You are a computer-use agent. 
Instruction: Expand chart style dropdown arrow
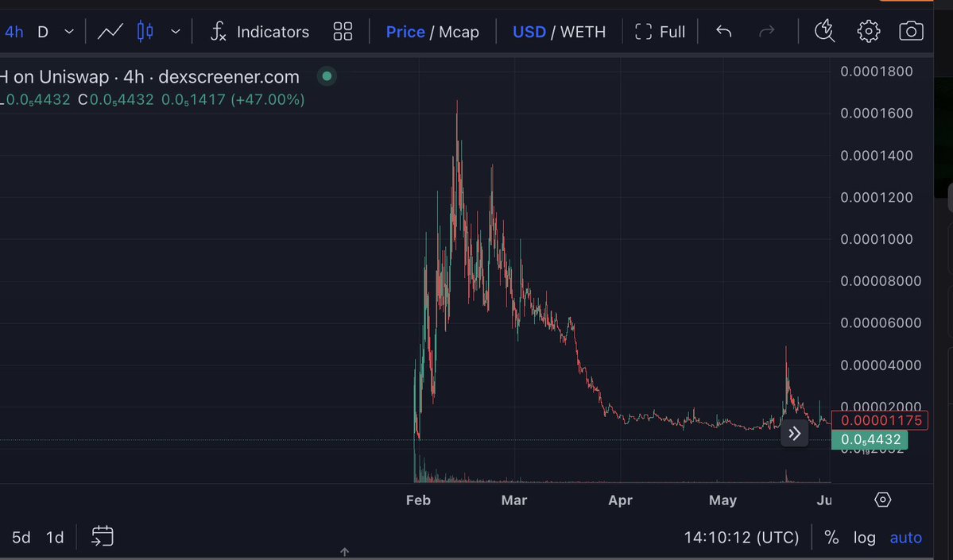pyautogui.click(x=175, y=32)
